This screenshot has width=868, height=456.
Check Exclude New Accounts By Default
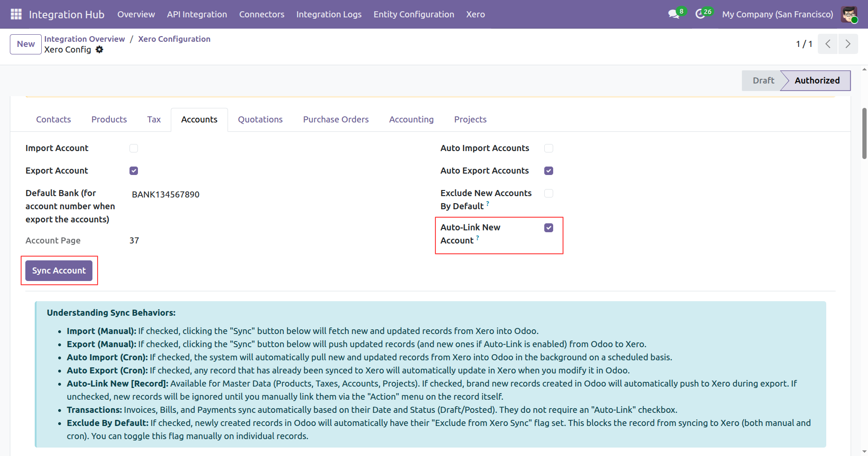pos(548,193)
